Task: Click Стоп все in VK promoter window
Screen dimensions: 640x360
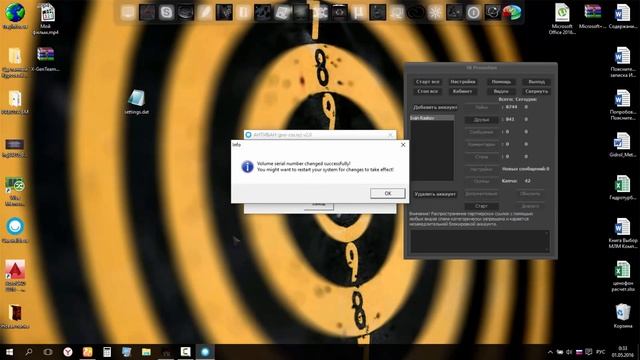Action: coord(428,91)
